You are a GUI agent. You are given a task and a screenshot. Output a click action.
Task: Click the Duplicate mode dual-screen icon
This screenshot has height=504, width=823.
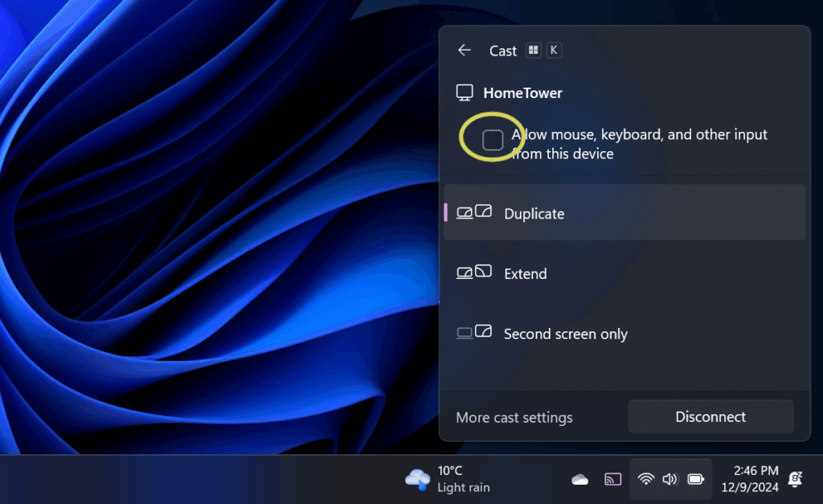coord(473,212)
